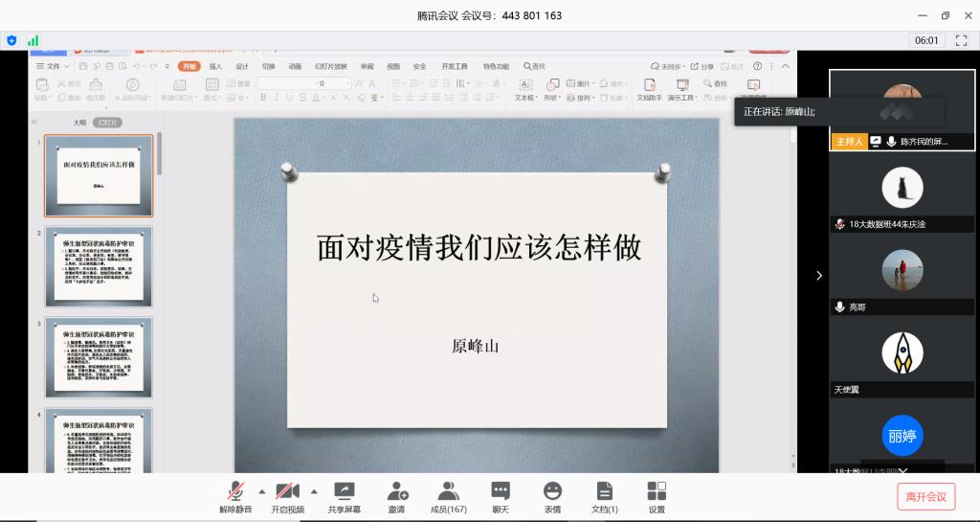Click the red Leave Meeting button
The width and height of the screenshot is (980, 522).
tap(925, 496)
